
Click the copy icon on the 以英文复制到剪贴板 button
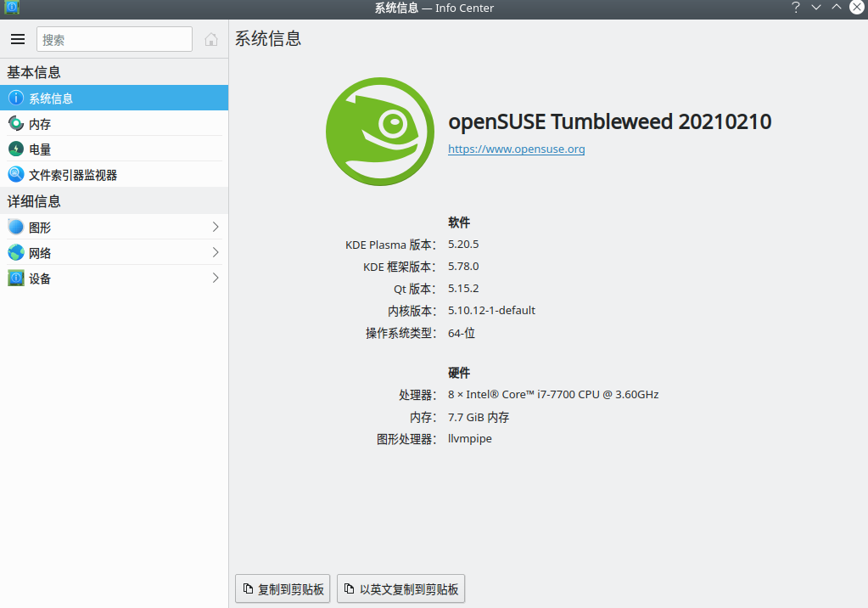(350, 588)
